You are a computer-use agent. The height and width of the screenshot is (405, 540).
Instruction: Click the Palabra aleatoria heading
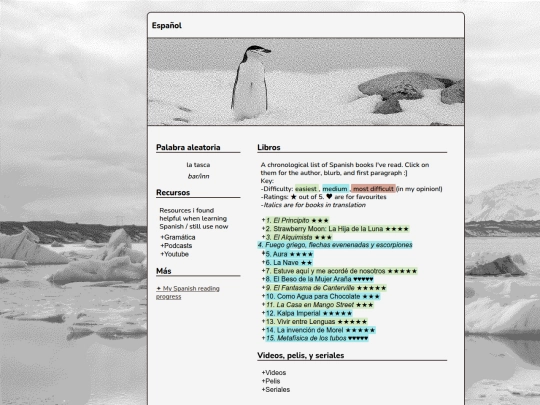(188, 147)
